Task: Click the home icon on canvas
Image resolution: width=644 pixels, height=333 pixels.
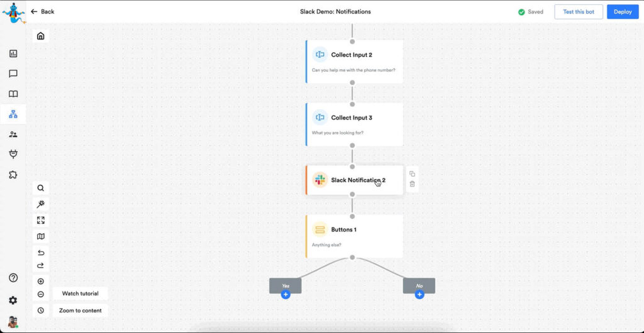Action: (41, 36)
